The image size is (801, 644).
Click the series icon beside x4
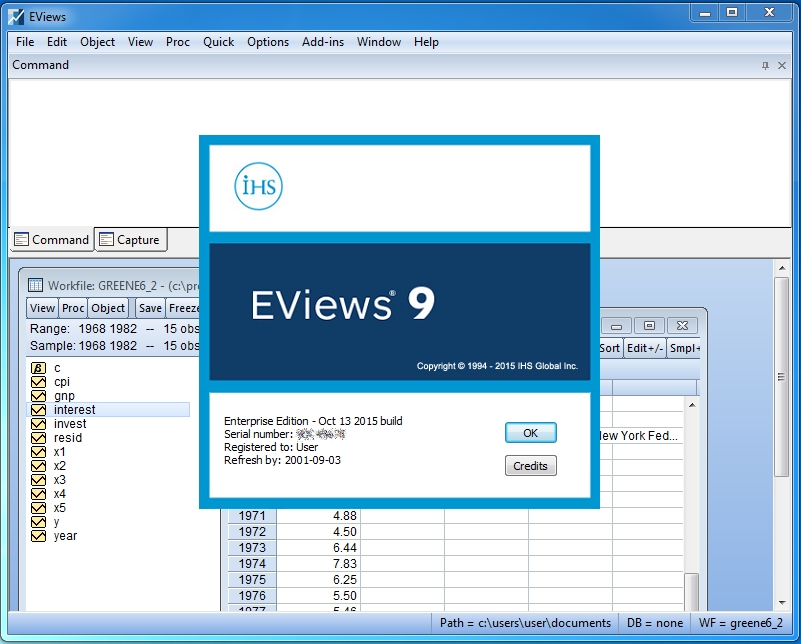tap(38, 494)
